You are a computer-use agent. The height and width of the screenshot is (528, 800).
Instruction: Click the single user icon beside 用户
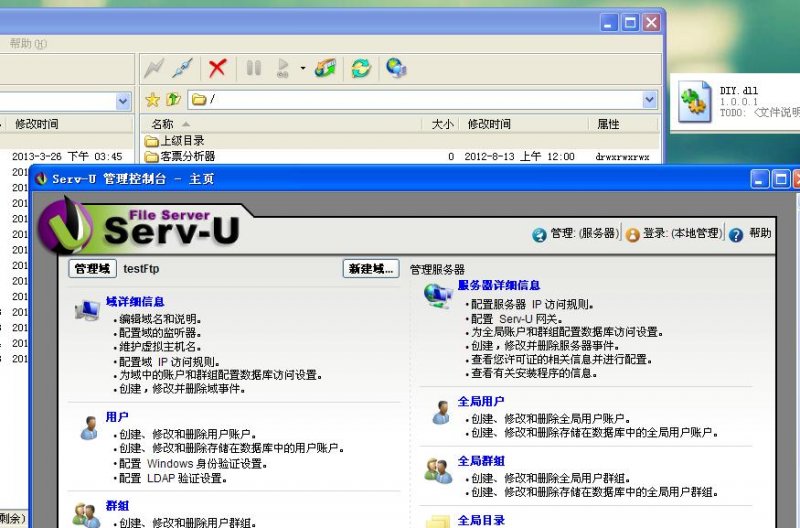coord(89,428)
